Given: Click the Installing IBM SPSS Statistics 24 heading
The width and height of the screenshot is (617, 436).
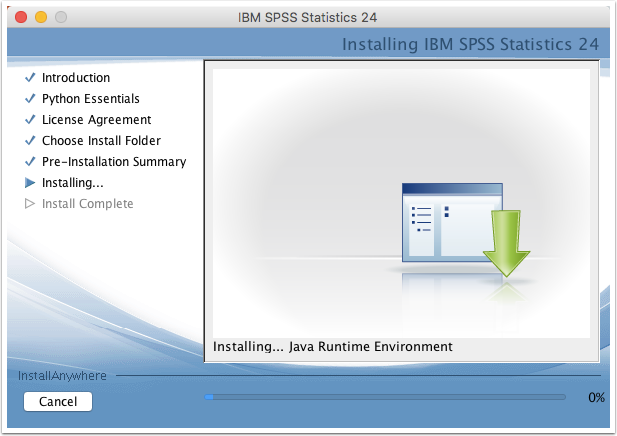Looking at the screenshot, I should point(470,44).
